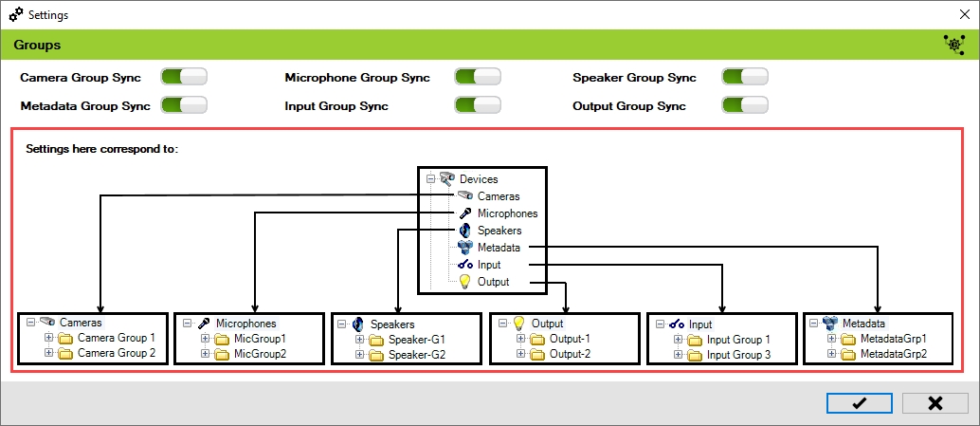The width and height of the screenshot is (980, 426).
Task: Expand the MicGroup1 folder
Action: click(205, 339)
